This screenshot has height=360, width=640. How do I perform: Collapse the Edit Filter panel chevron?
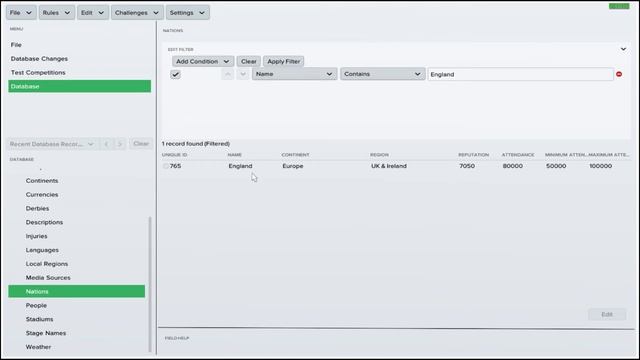(x=623, y=49)
